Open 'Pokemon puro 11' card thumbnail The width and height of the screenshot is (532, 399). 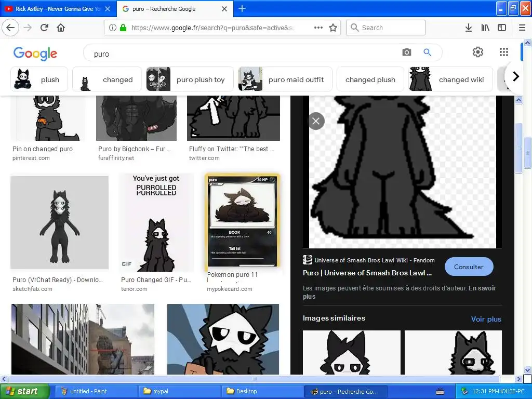click(243, 220)
